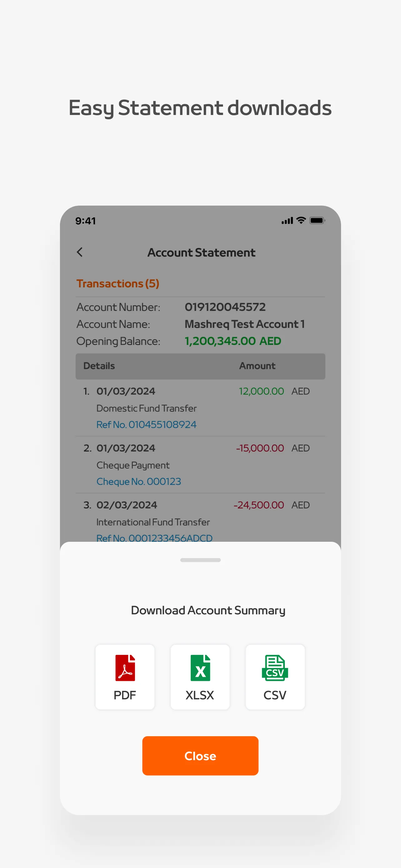Select the cellular signal icon
This screenshot has width=401, height=868.
tap(287, 221)
